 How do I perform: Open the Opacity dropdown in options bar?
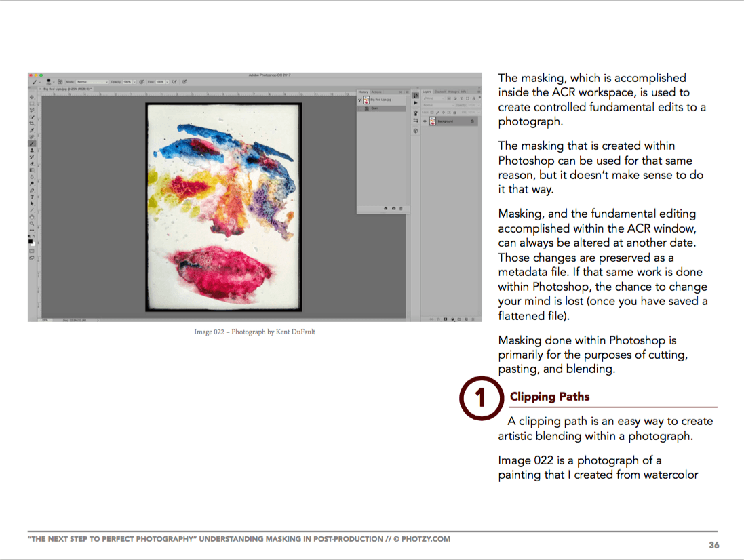coord(134,81)
